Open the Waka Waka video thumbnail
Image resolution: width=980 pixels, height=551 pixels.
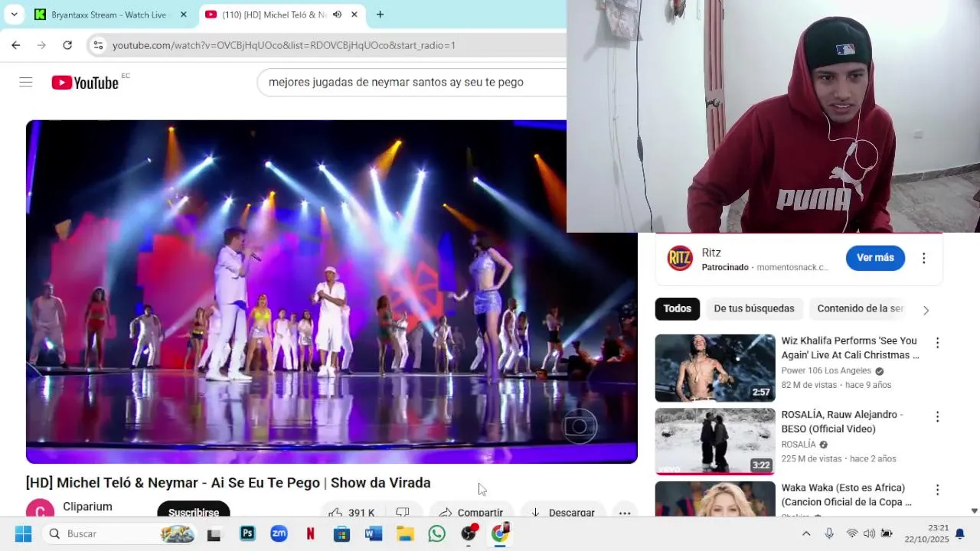tap(715, 499)
